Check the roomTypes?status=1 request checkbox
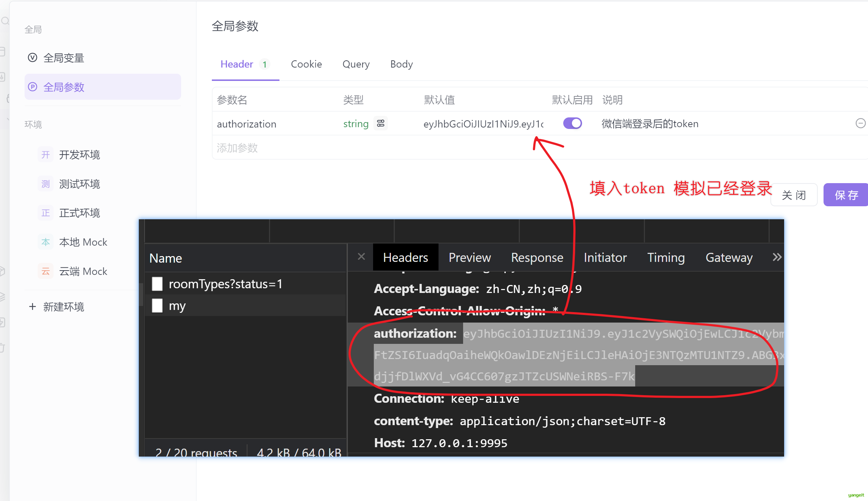Image resolution: width=868 pixels, height=501 pixels. (x=157, y=284)
